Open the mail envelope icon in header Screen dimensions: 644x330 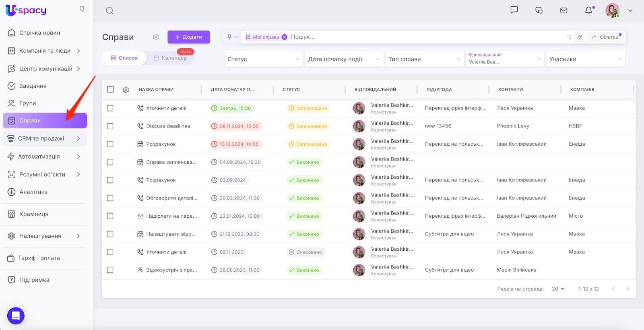click(x=563, y=10)
